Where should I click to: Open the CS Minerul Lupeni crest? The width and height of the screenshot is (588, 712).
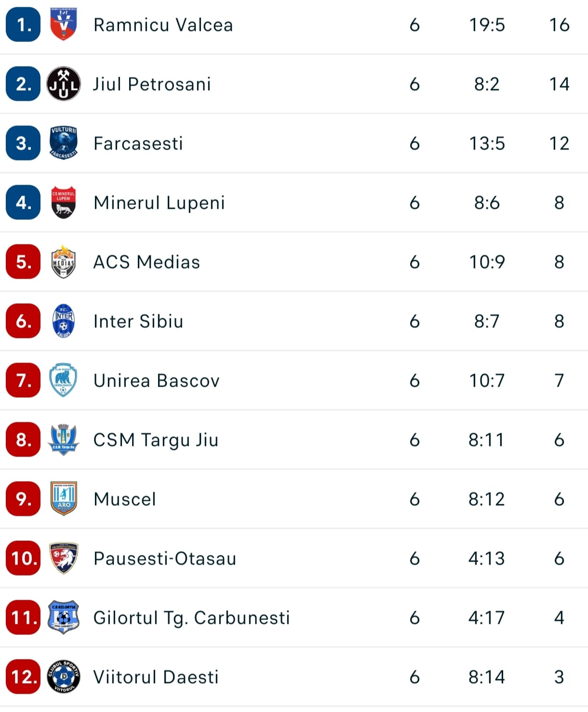click(x=64, y=202)
